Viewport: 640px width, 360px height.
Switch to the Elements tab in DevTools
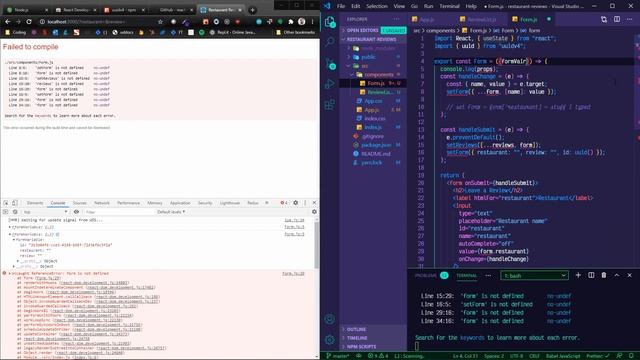tap(35, 203)
